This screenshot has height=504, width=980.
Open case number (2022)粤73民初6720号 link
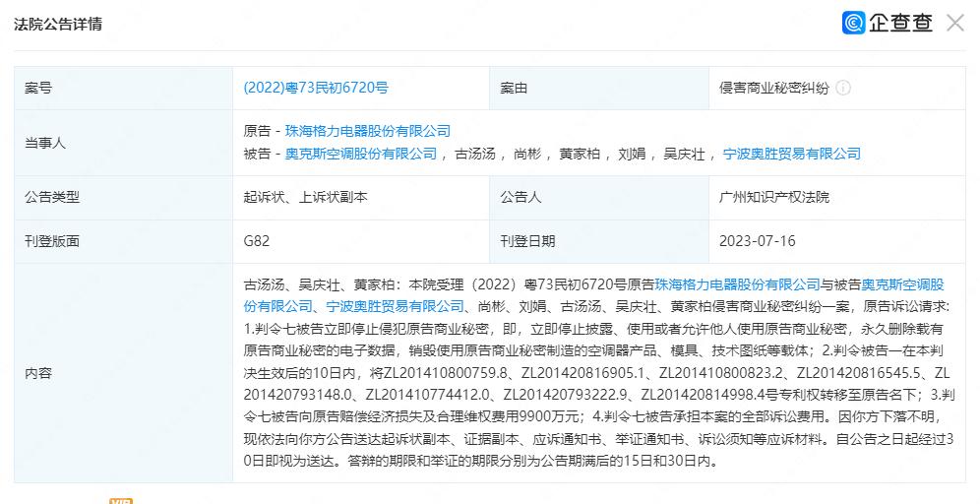pyautogui.click(x=316, y=88)
